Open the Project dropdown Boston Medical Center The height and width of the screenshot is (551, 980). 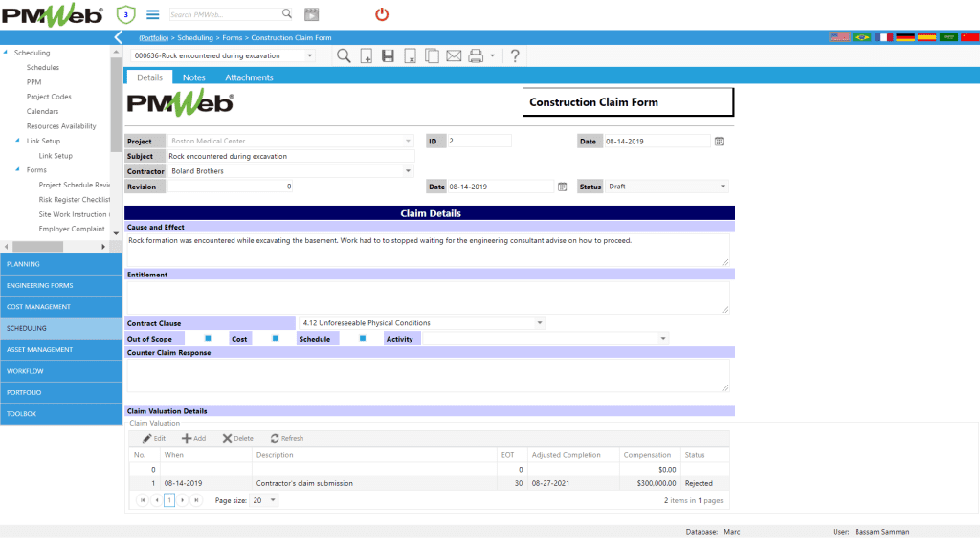(408, 142)
